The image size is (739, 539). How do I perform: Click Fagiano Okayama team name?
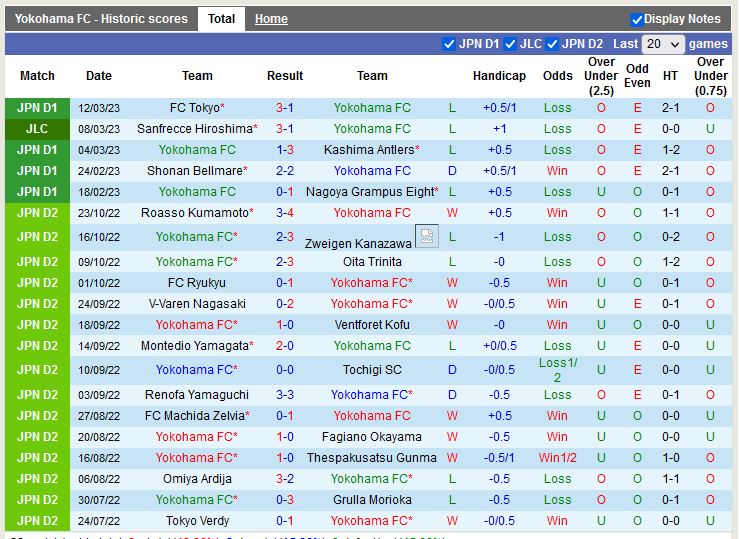[371, 437]
